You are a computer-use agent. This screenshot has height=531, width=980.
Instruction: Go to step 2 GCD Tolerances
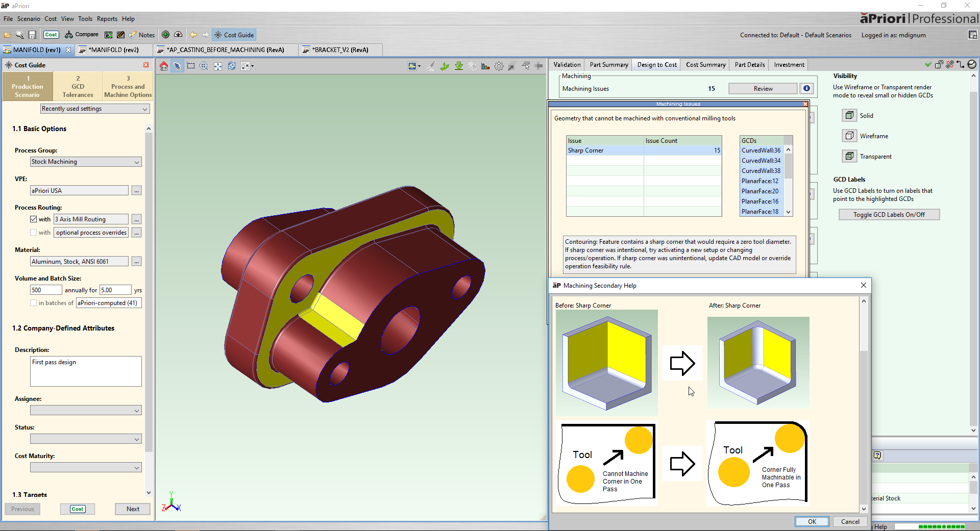pos(78,86)
